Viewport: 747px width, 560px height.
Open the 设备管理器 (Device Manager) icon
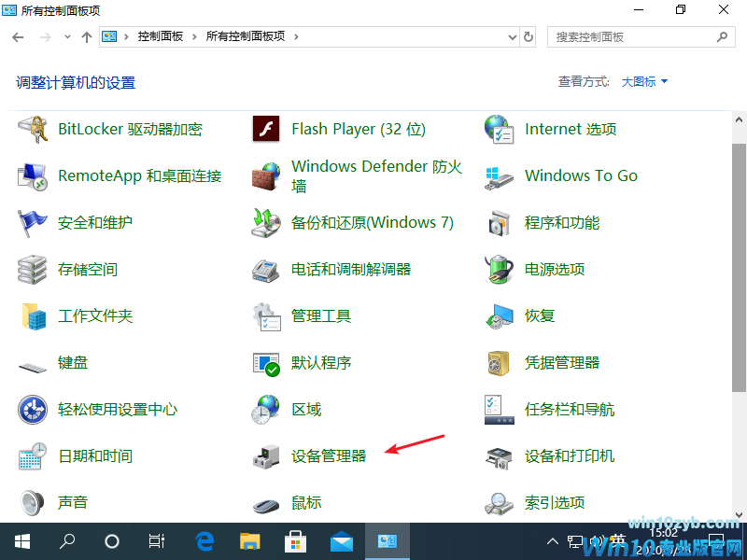pos(266,456)
